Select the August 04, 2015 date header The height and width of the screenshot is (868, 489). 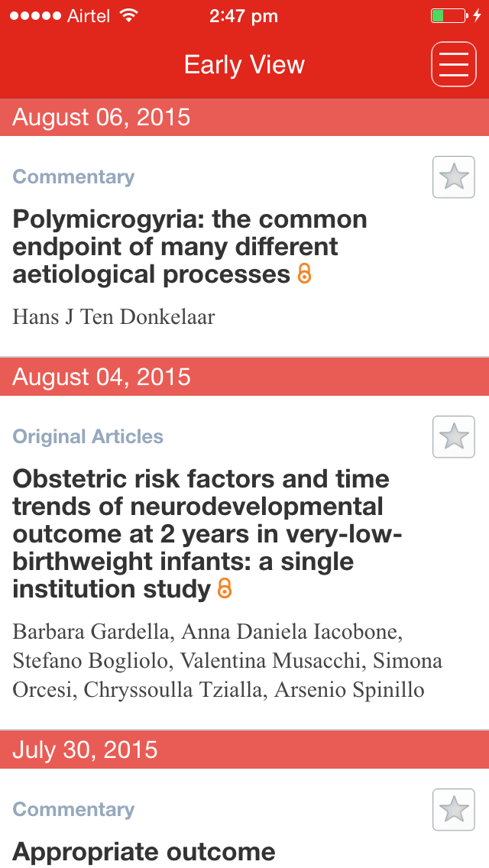pyautogui.click(x=244, y=377)
